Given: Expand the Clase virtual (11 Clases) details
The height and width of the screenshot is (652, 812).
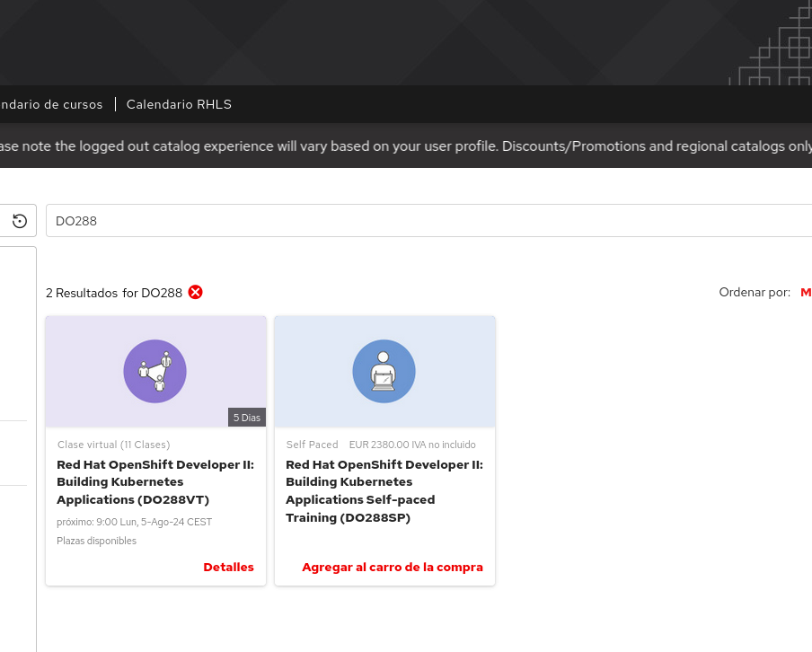Looking at the screenshot, I should pos(113,445).
